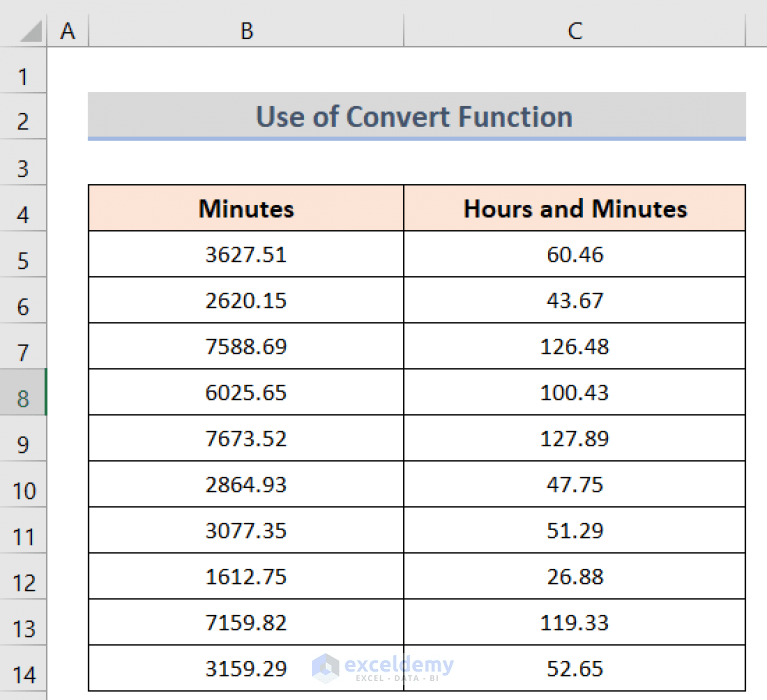Select row 9 header
The height and width of the screenshot is (700, 767).
point(23,438)
